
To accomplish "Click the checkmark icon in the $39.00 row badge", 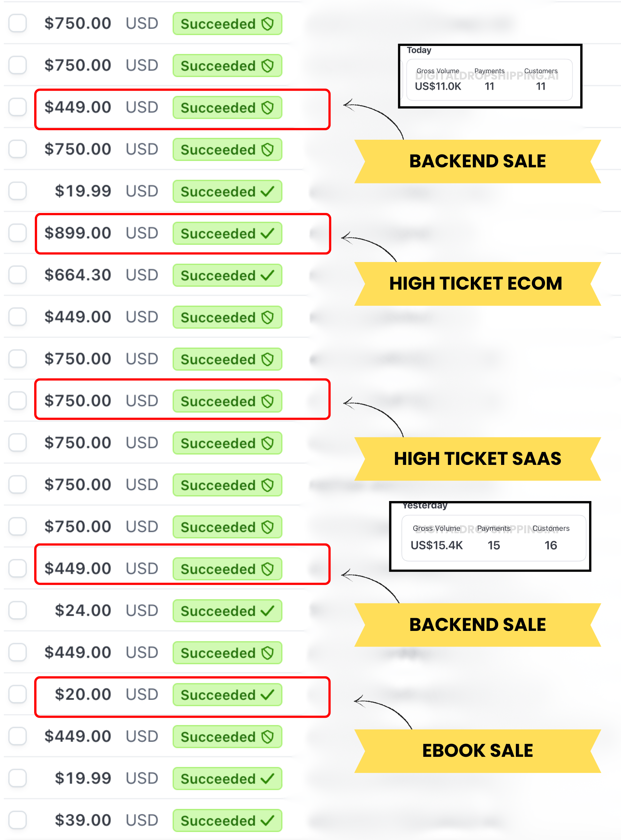I will click(267, 821).
